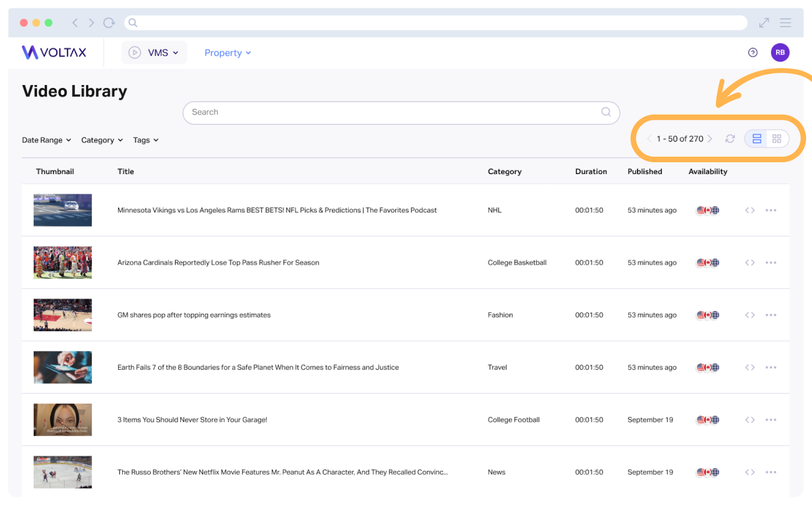Expand the Category filter dropdown
Viewport: 812px width, 505px height.
pyautogui.click(x=102, y=140)
